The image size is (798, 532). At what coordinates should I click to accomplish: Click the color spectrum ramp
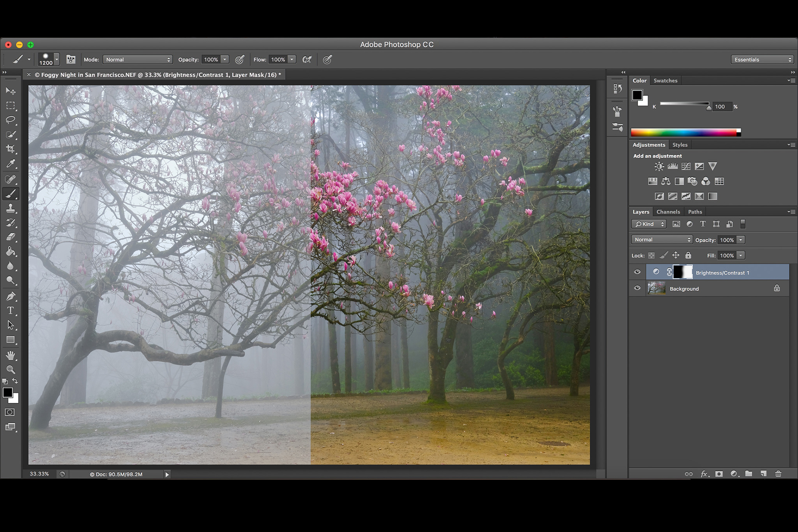[x=684, y=132]
